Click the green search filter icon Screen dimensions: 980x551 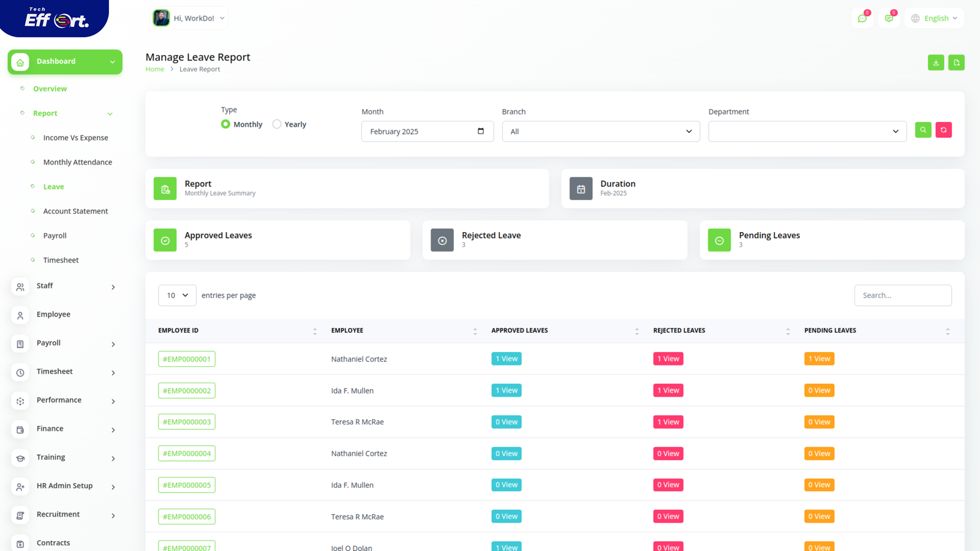923,130
